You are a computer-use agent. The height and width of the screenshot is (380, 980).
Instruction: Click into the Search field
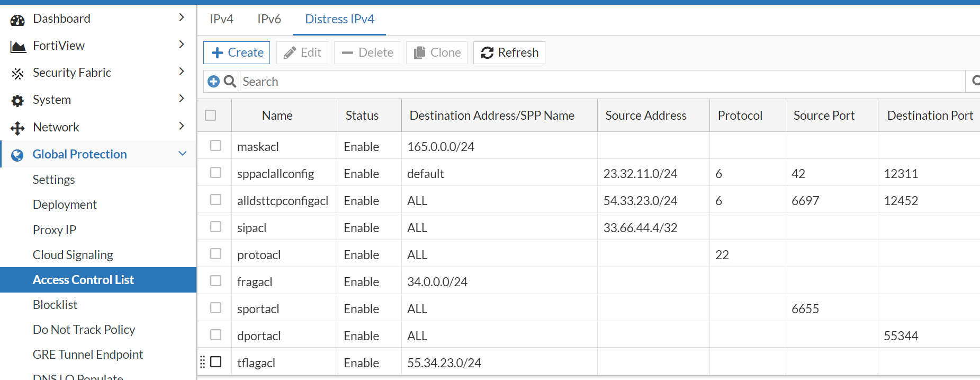tap(603, 81)
